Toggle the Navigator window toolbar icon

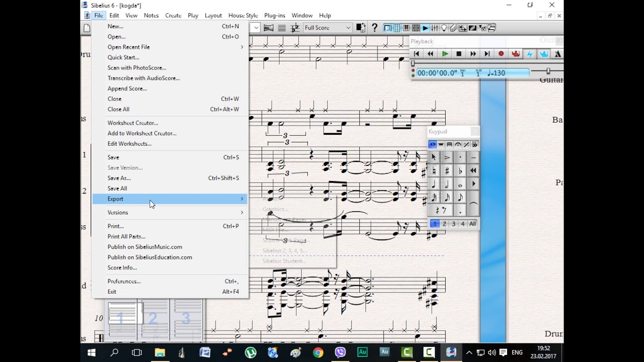[x=388, y=28]
